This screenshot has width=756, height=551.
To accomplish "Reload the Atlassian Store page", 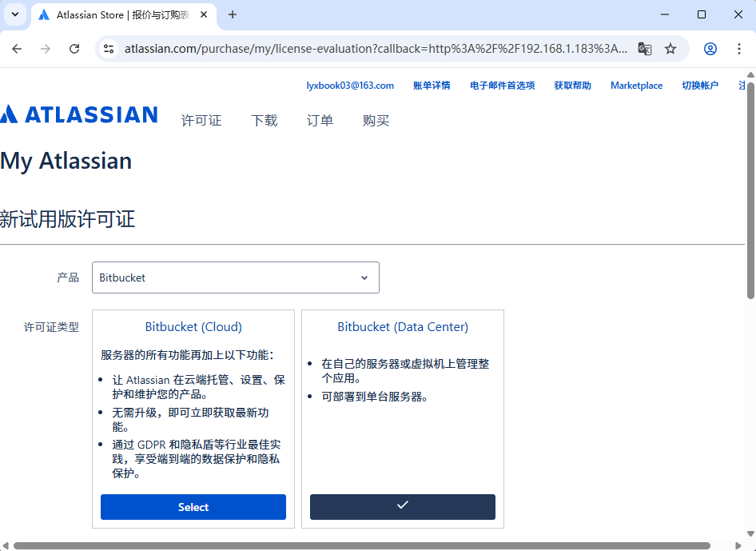I will click(x=74, y=49).
